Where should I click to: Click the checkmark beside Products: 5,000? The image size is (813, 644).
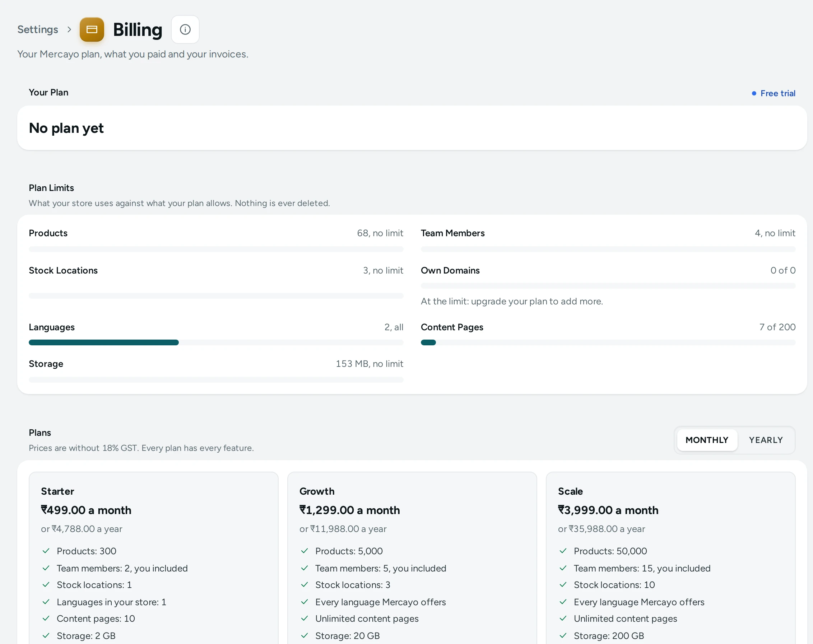(304, 551)
